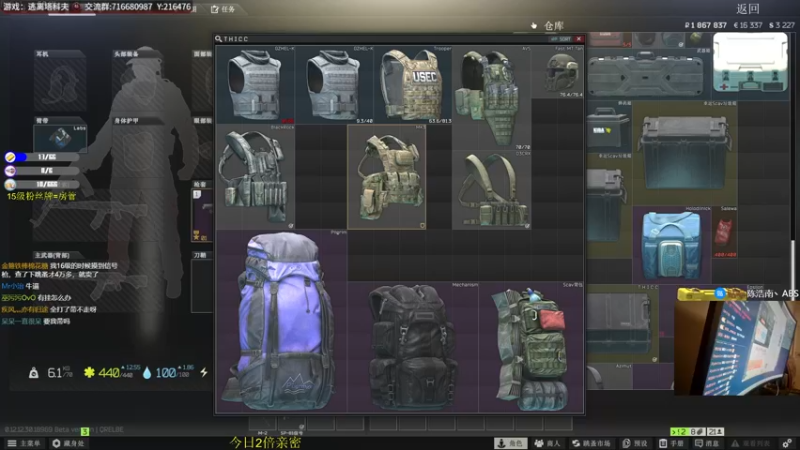Viewport: 800px width, 450px height.
Task: Select the white medical case in stash
Action: pyautogui.click(x=750, y=63)
